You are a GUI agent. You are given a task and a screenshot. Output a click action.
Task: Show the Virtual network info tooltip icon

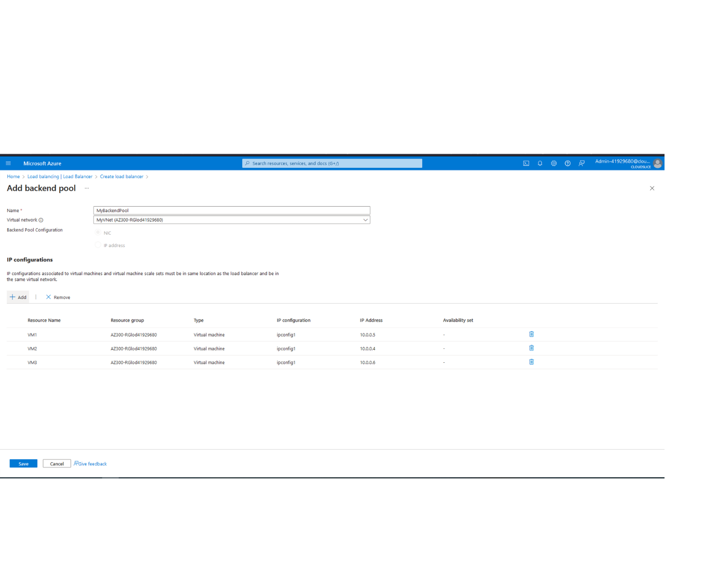[41, 220]
